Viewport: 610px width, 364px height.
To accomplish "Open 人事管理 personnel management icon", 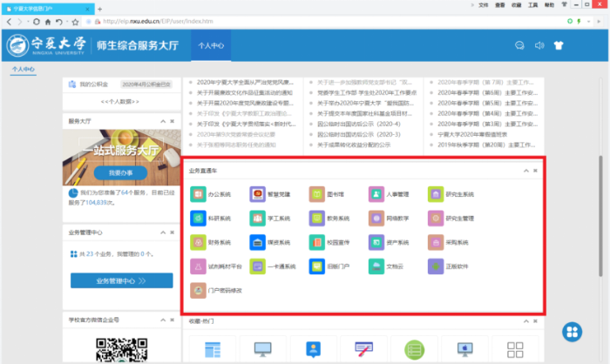I will (x=375, y=194).
